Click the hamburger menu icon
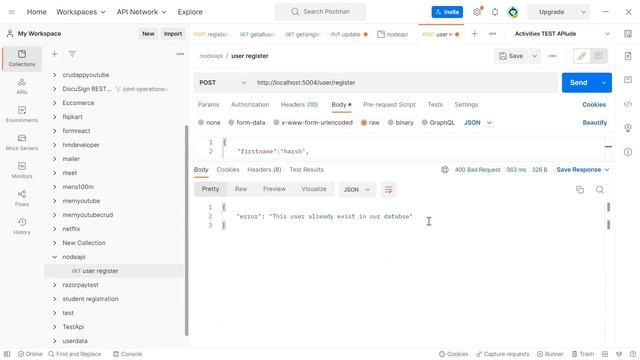Viewport: 640px width, 360px height. click(11, 12)
